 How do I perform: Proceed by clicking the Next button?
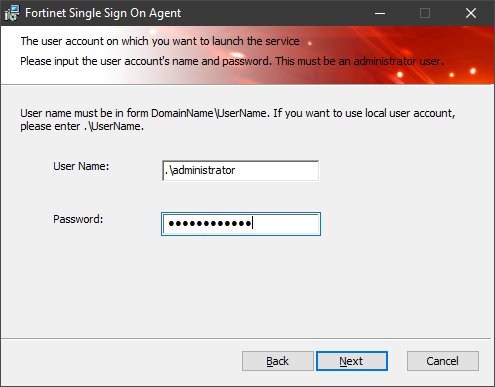click(x=352, y=361)
